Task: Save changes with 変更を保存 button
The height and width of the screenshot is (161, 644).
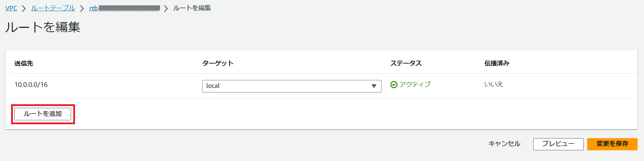Action: tap(612, 144)
